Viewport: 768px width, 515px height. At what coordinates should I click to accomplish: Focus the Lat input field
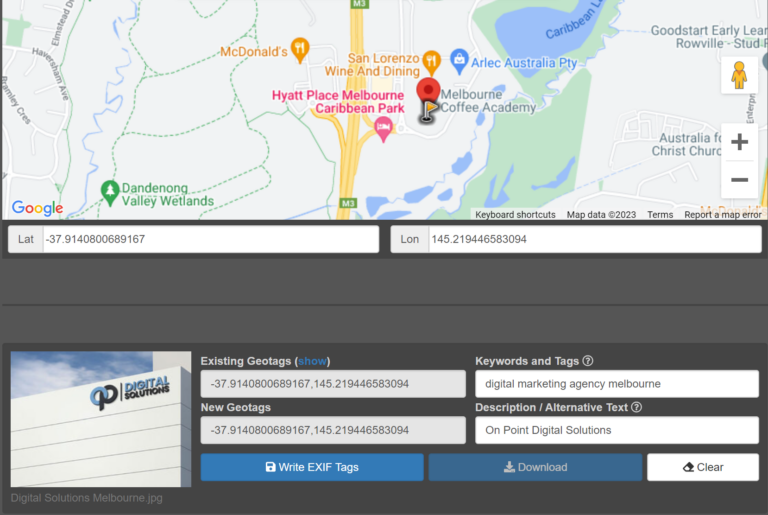coord(211,239)
